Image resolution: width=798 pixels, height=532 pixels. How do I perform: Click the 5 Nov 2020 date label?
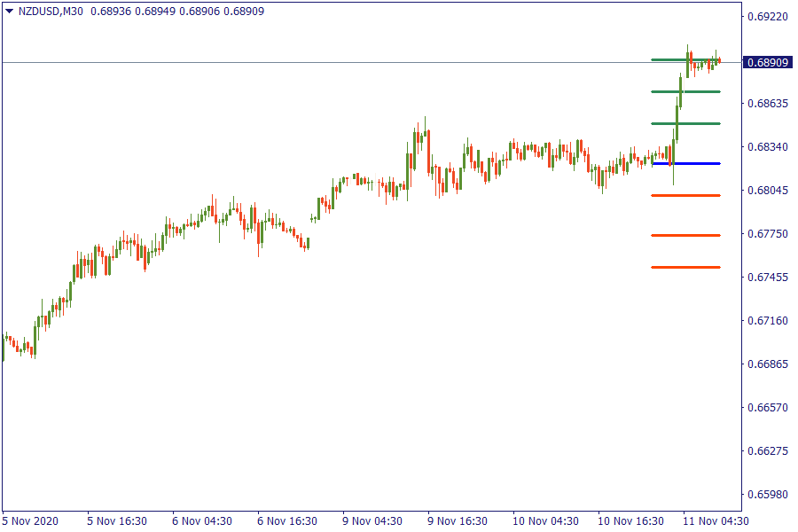tap(30, 520)
